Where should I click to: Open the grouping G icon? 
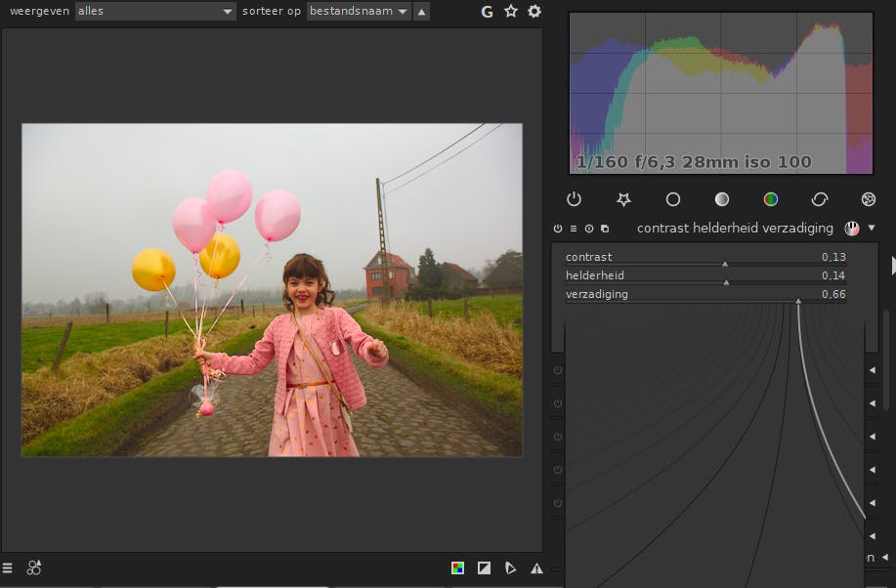coord(487,12)
